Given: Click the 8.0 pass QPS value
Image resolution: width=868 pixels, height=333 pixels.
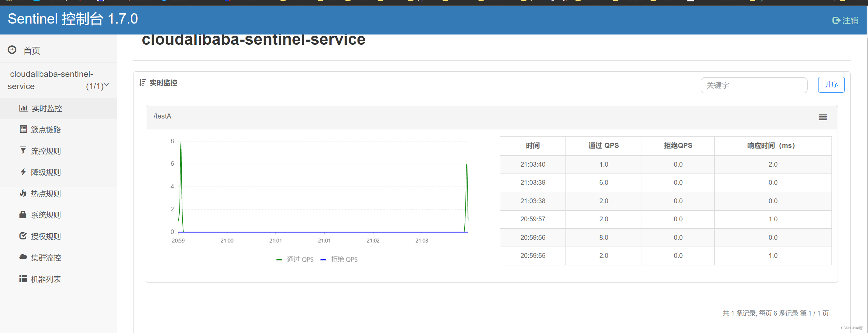Looking at the screenshot, I should tap(603, 237).
